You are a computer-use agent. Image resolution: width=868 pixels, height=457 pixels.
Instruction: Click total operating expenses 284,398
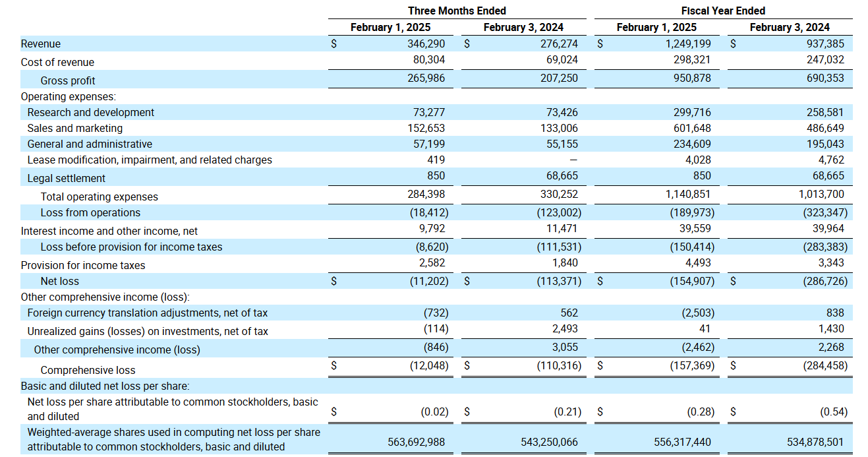point(427,194)
